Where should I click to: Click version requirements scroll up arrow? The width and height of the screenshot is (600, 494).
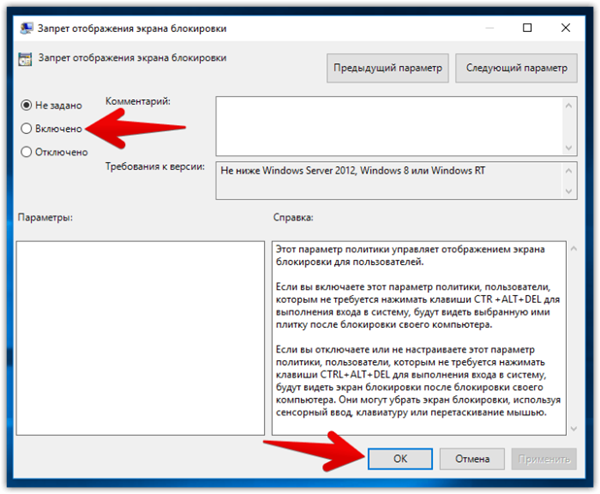pos(569,171)
